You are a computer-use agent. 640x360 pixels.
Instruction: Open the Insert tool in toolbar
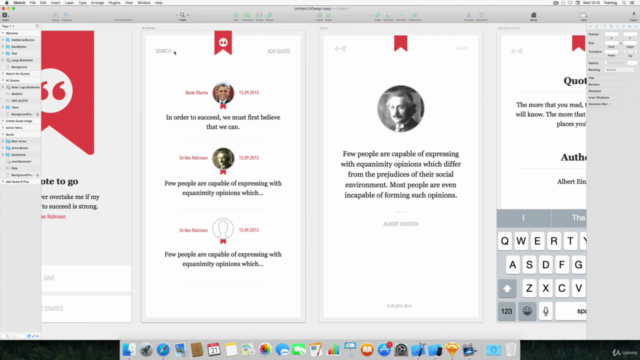tap(5, 16)
